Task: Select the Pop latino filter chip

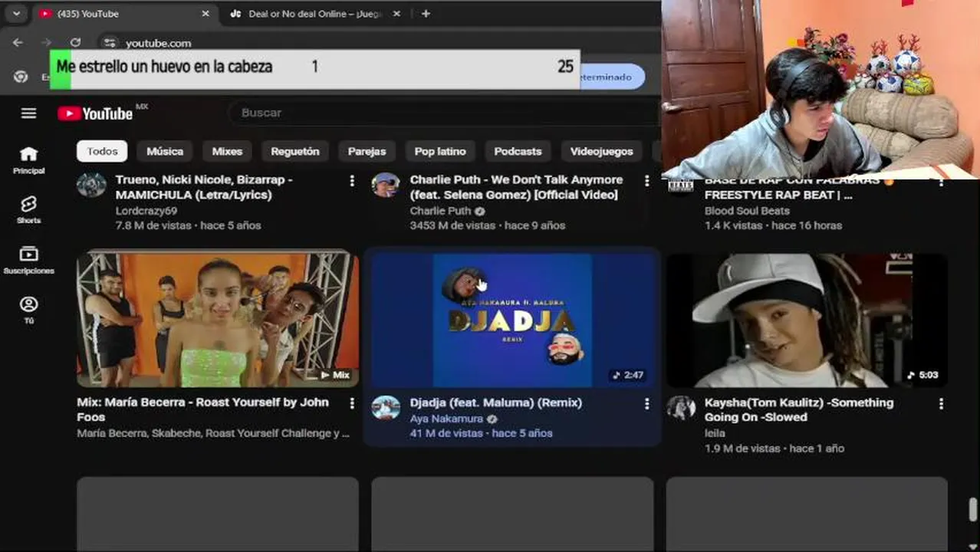Action: pos(440,151)
